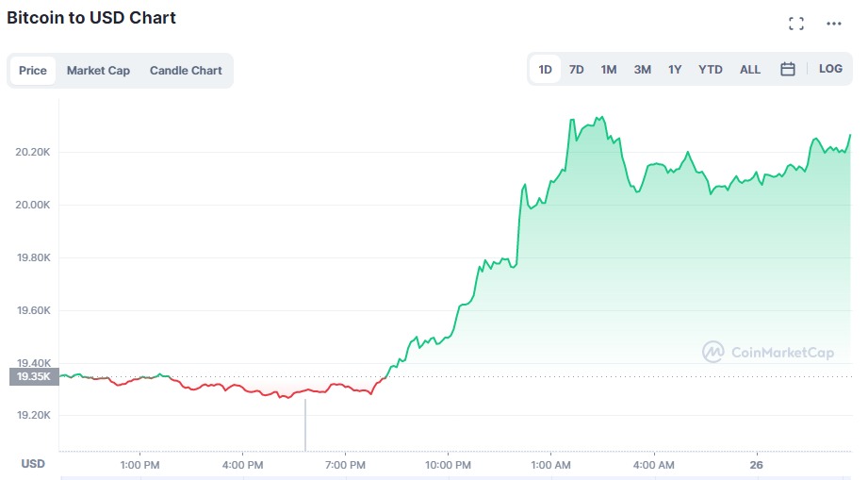Open the Candle Chart tab
The height and width of the screenshot is (480, 868).
tap(186, 71)
